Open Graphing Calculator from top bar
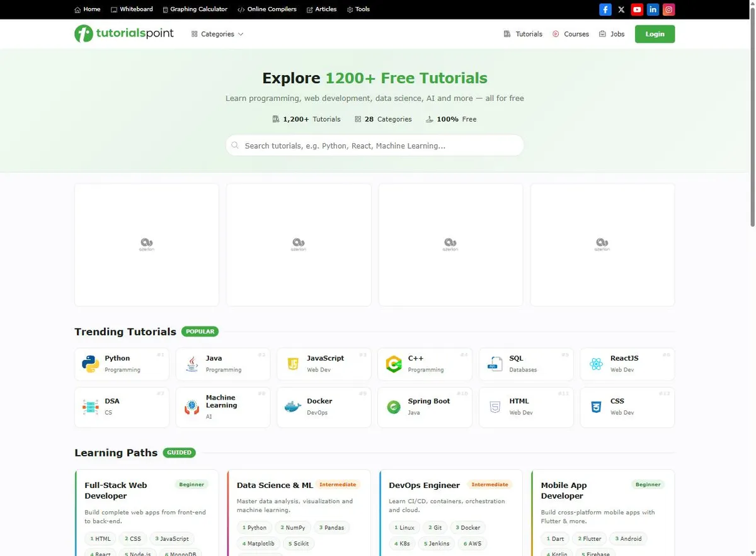This screenshot has height=556, width=756. point(195,9)
